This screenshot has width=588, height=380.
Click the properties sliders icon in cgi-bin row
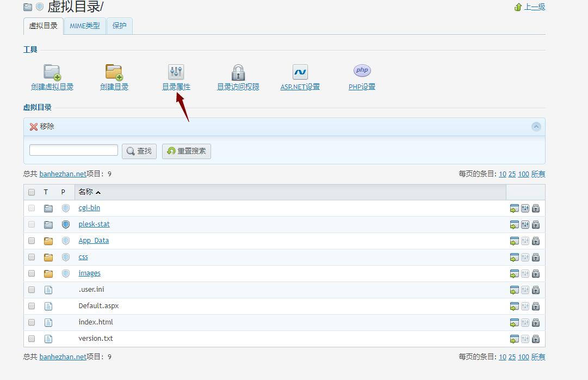click(x=525, y=208)
